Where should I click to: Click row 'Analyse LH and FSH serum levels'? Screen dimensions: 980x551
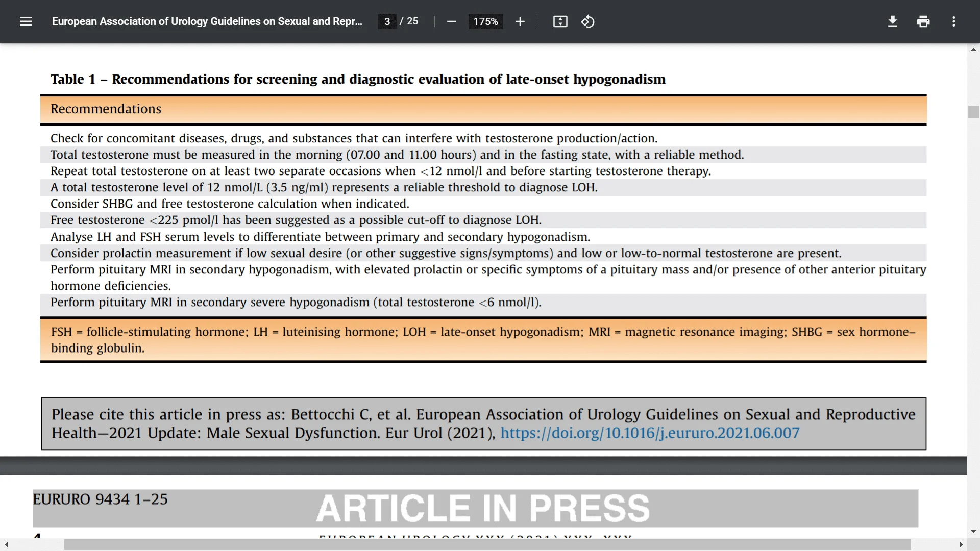tap(483, 237)
